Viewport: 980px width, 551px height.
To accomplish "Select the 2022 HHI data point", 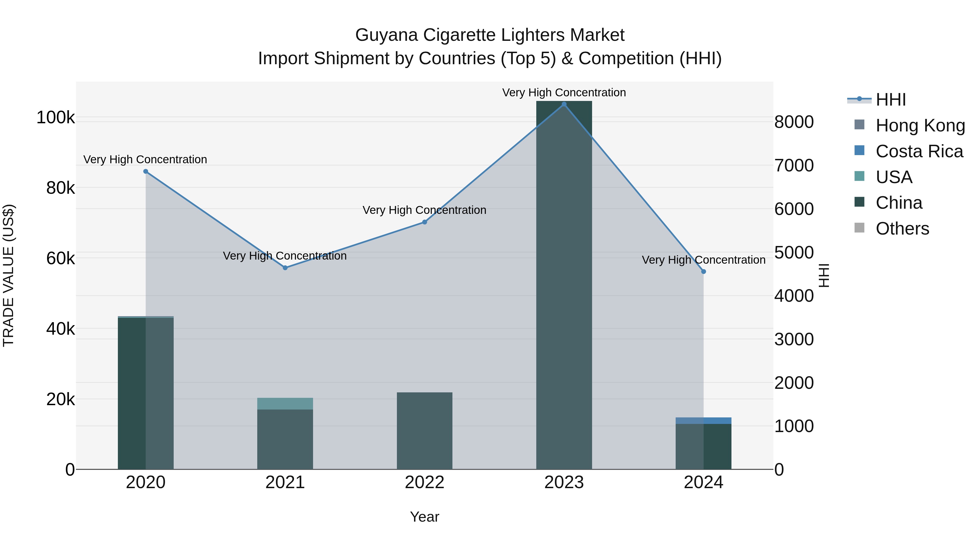I will click(x=425, y=222).
